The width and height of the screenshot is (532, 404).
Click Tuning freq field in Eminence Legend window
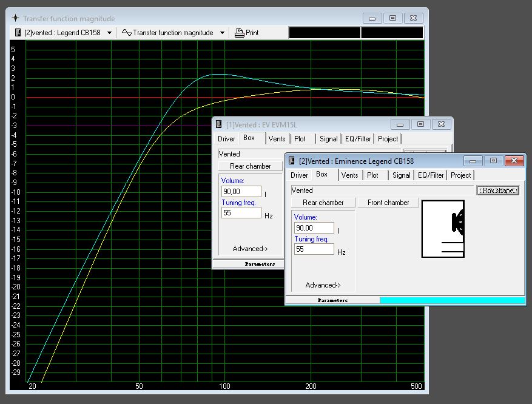pyautogui.click(x=314, y=249)
